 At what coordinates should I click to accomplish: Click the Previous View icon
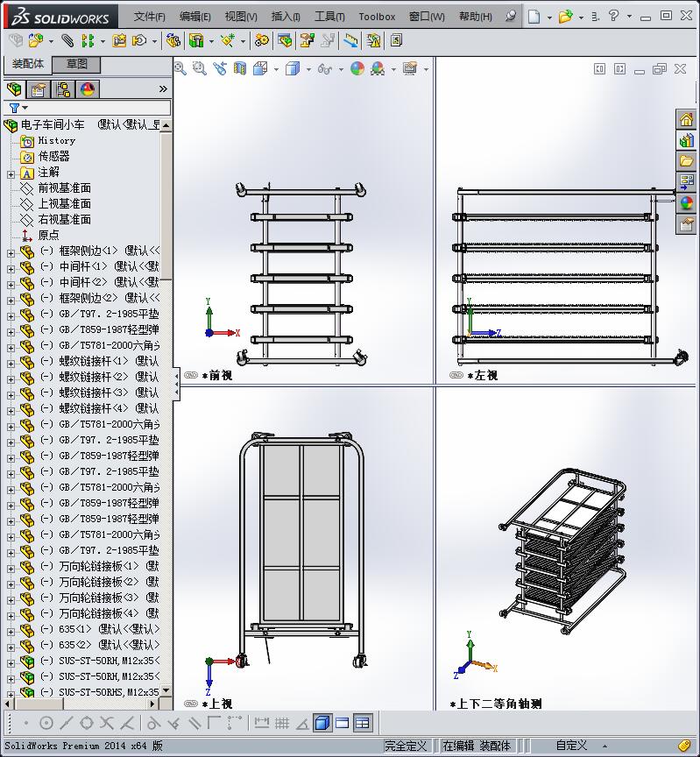click(220, 68)
